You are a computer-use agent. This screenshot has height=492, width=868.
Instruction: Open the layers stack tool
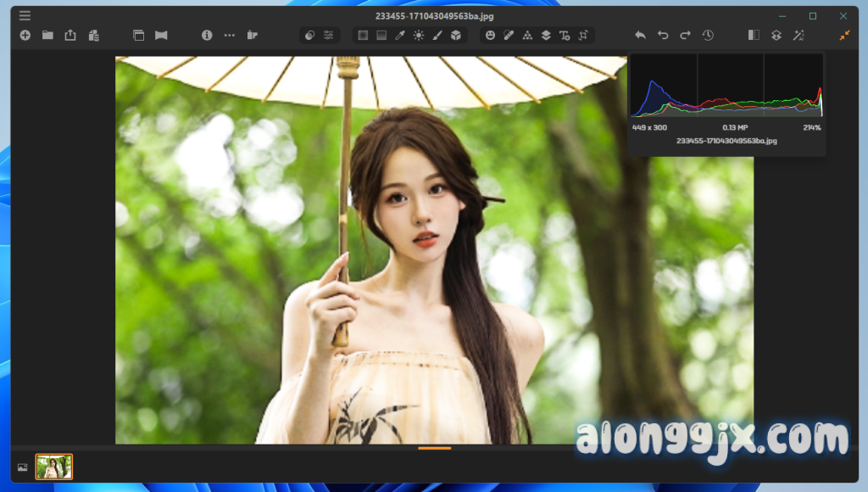[x=546, y=36]
